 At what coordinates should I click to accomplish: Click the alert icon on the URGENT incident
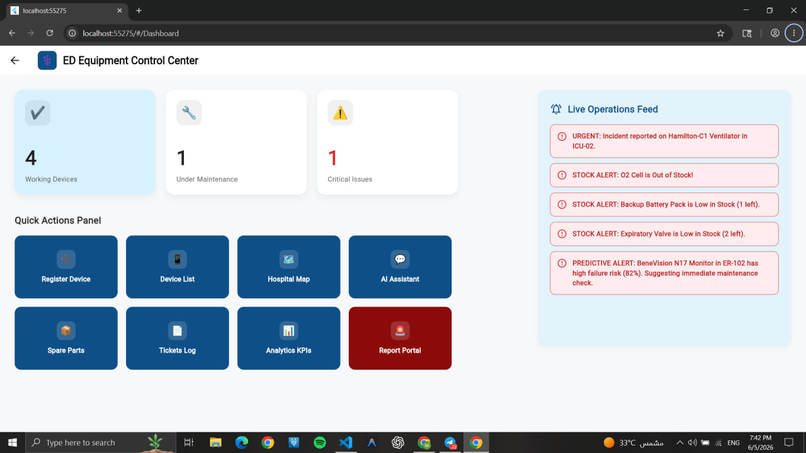tap(562, 136)
